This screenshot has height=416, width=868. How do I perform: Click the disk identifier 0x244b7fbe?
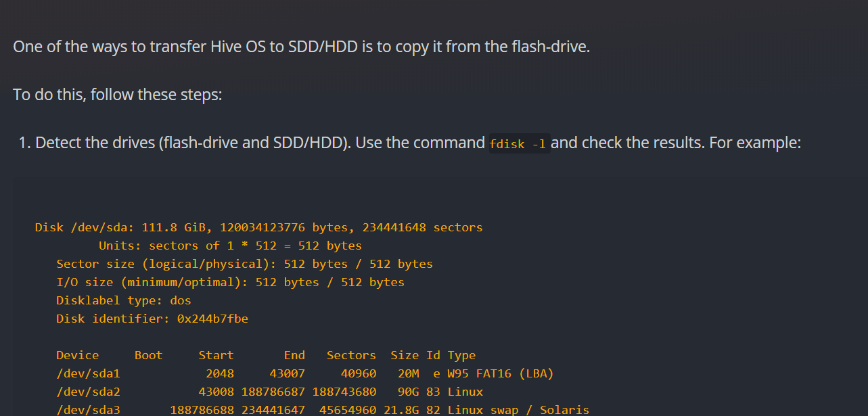212,319
